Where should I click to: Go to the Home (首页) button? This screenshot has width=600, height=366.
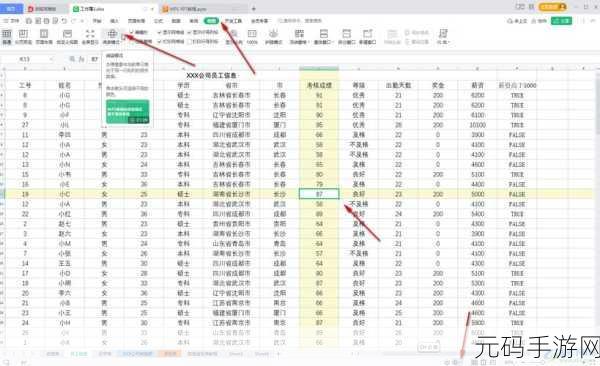click(x=11, y=8)
